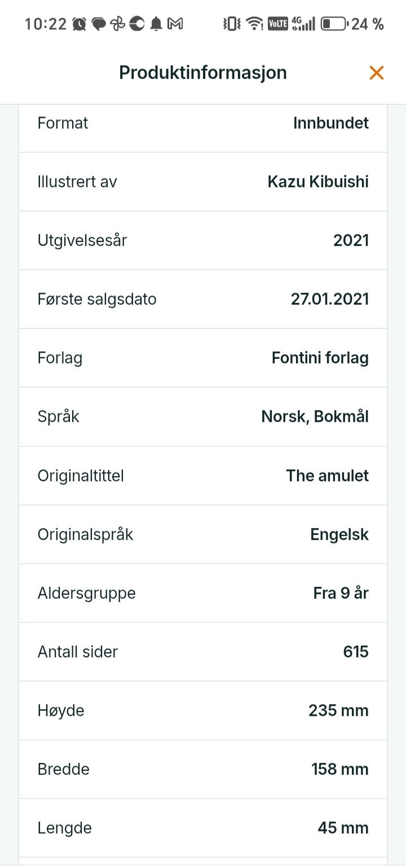Tap the bell notification icon
The height and width of the screenshot is (868, 406).
pos(156,24)
